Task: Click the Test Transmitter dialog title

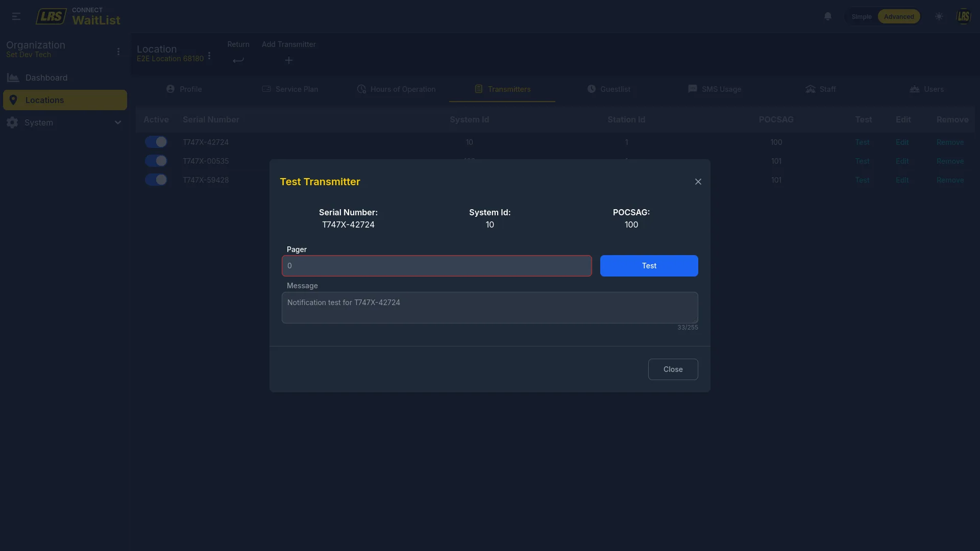Action: pos(320,182)
